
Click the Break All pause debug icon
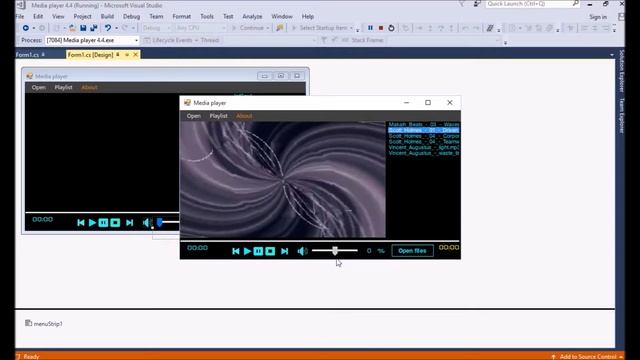pyautogui.click(x=370, y=28)
